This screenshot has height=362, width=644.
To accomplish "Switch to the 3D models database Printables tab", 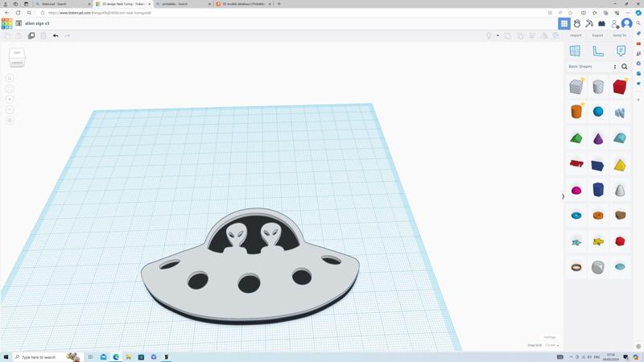I will (x=243, y=4).
